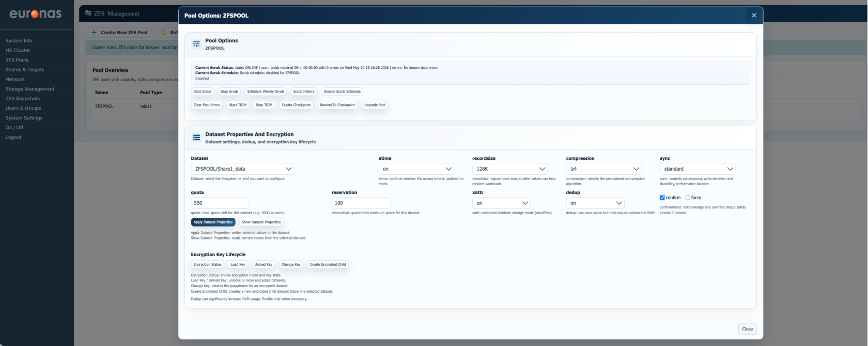Click Create Checkpoint
This screenshot has height=346, width=868.
[x=297, y=105]
